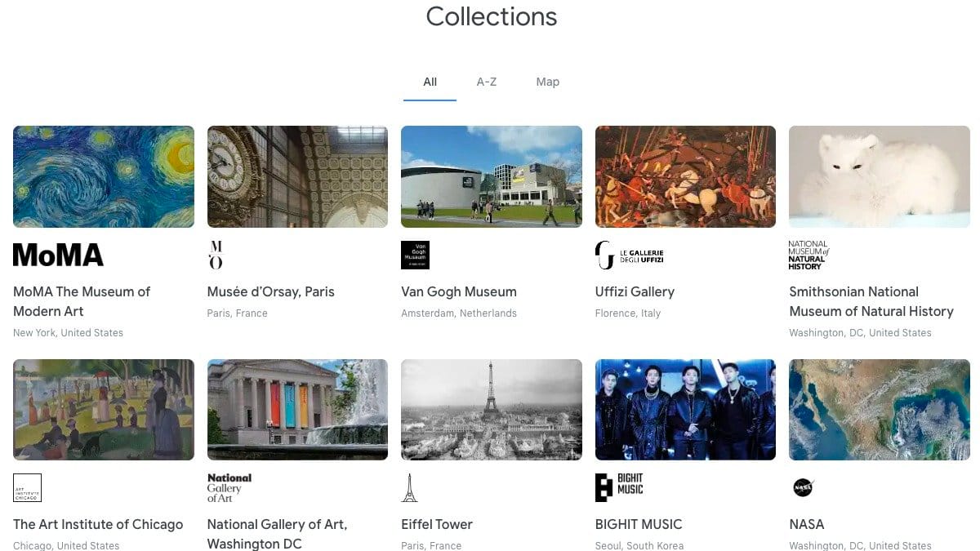Open the National Gallery of Art building photo
The image size is (980, 551).
(297, 410)
